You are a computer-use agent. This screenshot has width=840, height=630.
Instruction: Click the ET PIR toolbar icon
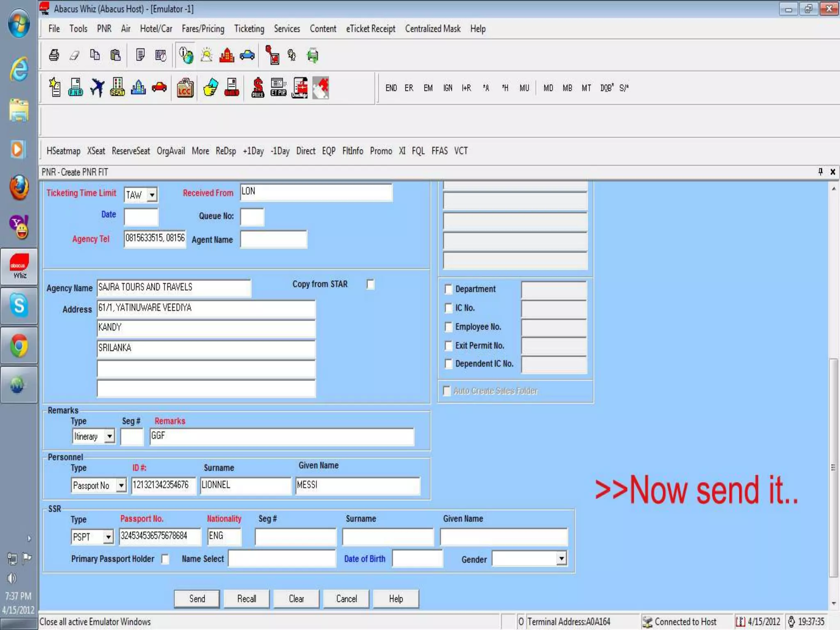(x=278, y=87)
